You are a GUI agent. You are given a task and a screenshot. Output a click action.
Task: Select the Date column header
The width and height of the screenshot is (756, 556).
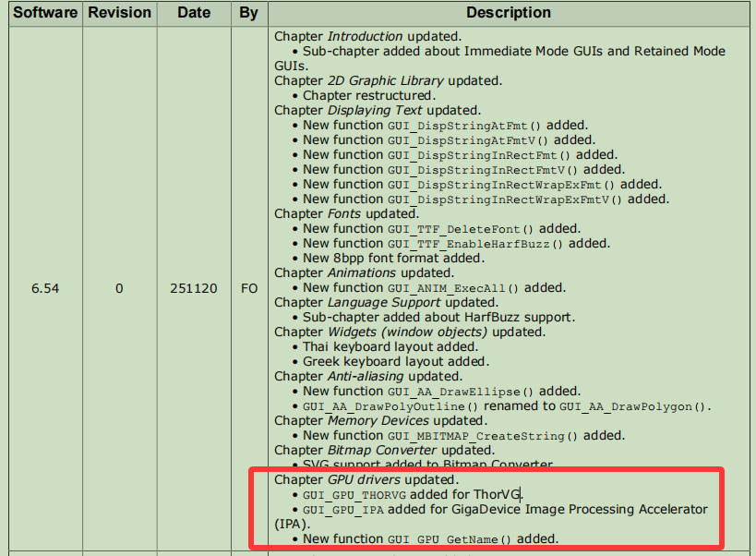(x=194, y=13)
